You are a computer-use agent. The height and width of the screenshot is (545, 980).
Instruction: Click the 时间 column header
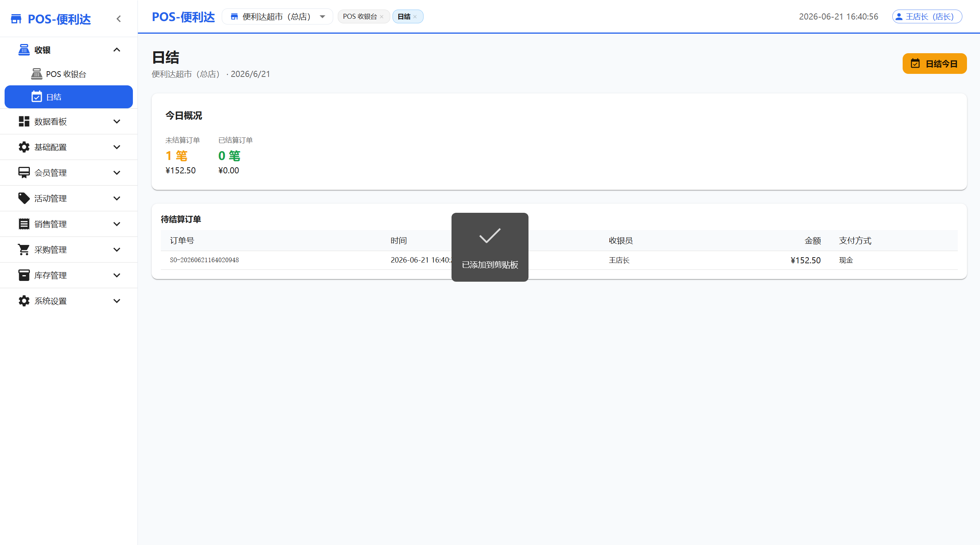coord(399,240)
